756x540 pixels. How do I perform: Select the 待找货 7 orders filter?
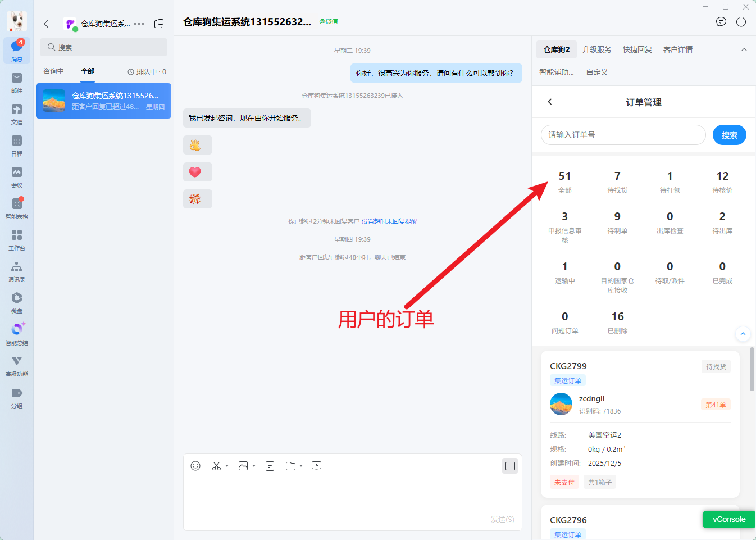click(x=617, y=183)
